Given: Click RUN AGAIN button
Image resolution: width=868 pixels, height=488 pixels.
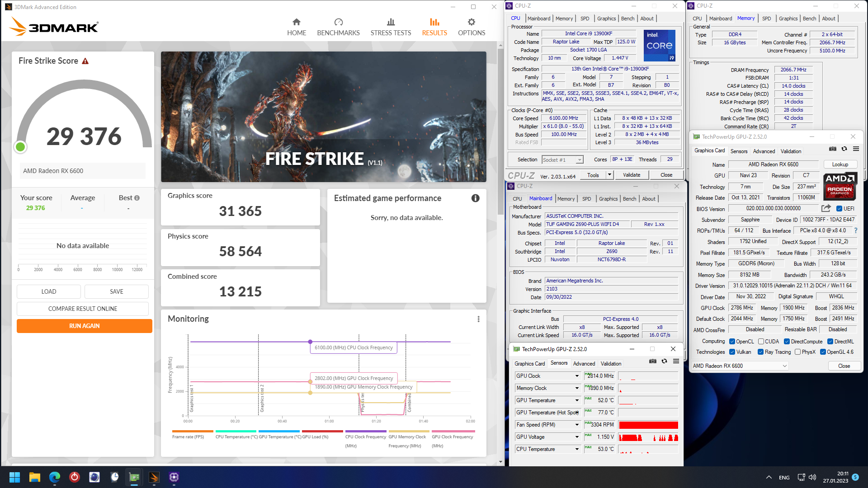Looking at the screenshot, I should click(85, 326).
